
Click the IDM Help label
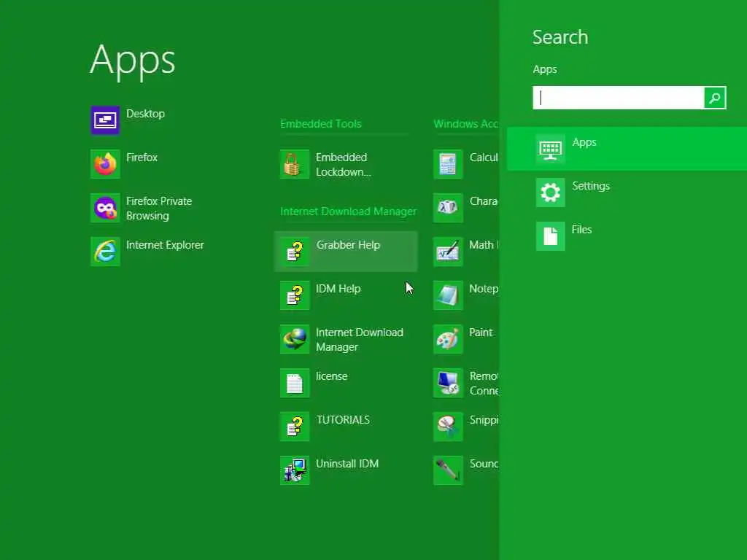click(x=338, y=289)
